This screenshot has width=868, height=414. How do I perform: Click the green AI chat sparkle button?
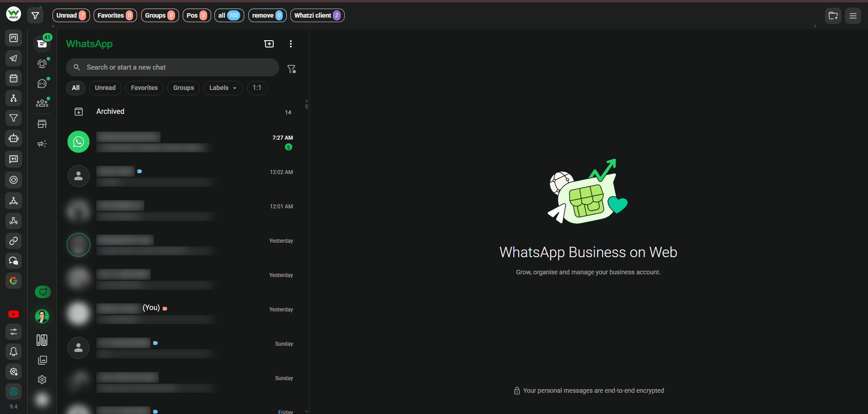point(43,292)
